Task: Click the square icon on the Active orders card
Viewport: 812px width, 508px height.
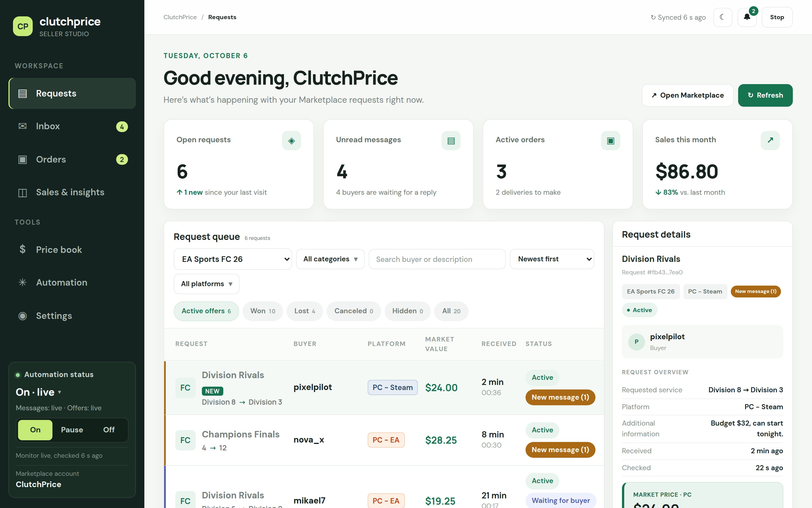Action: tap(611, 141)
